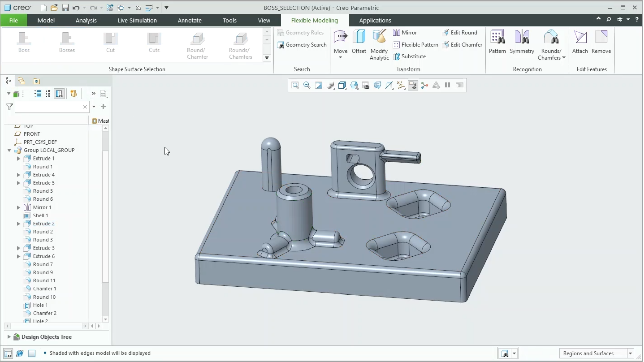This screenshot has height=362, width=644.
Task: Click the Offset tool icon
Action: 359,41
